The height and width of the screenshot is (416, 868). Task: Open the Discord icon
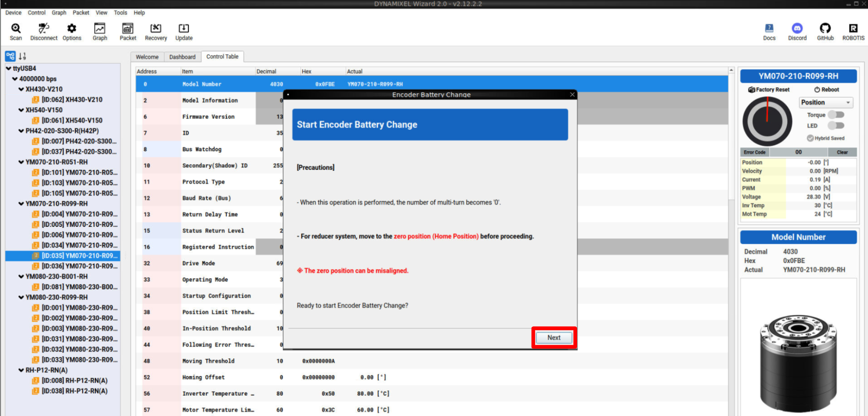pyautogui.click(x=797, y=28)
